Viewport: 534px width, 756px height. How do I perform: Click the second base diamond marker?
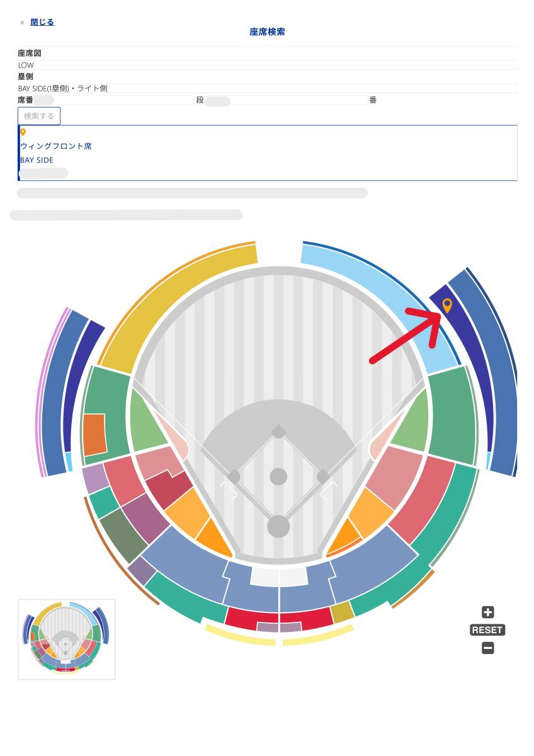point(278,432)
